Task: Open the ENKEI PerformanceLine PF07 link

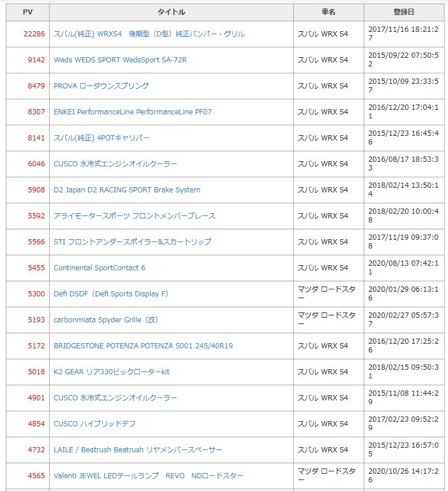Action: click(x=132, y=112)
